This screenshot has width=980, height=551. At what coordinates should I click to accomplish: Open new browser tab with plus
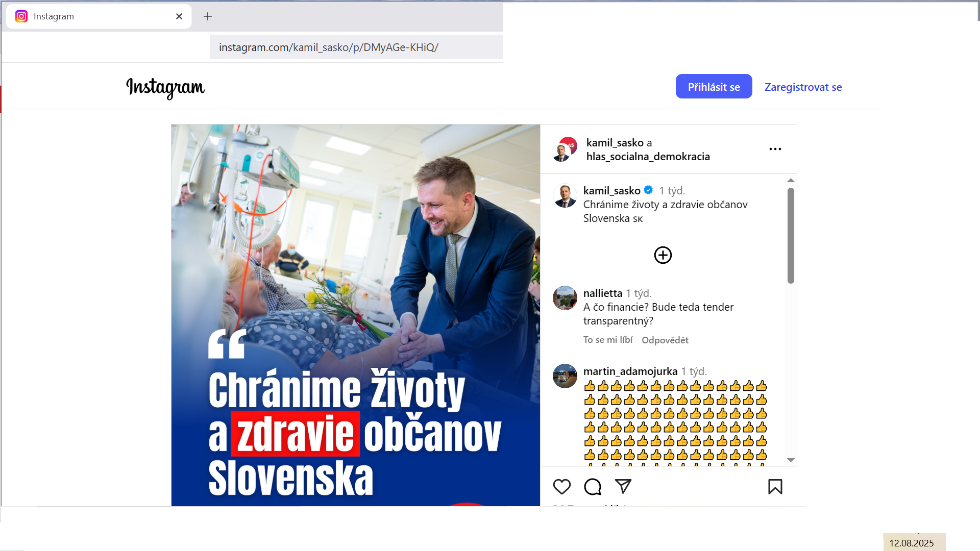[207, 16]
